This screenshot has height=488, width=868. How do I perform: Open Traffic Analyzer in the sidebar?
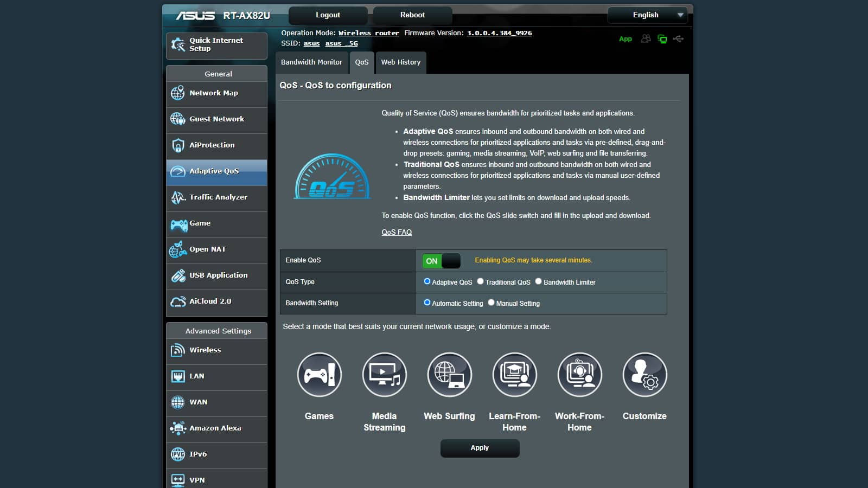[x=216, y=197]
